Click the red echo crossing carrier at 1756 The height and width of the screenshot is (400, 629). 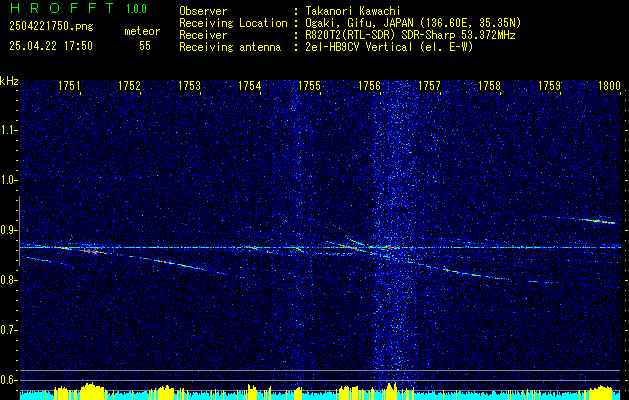tap(388, 247)
